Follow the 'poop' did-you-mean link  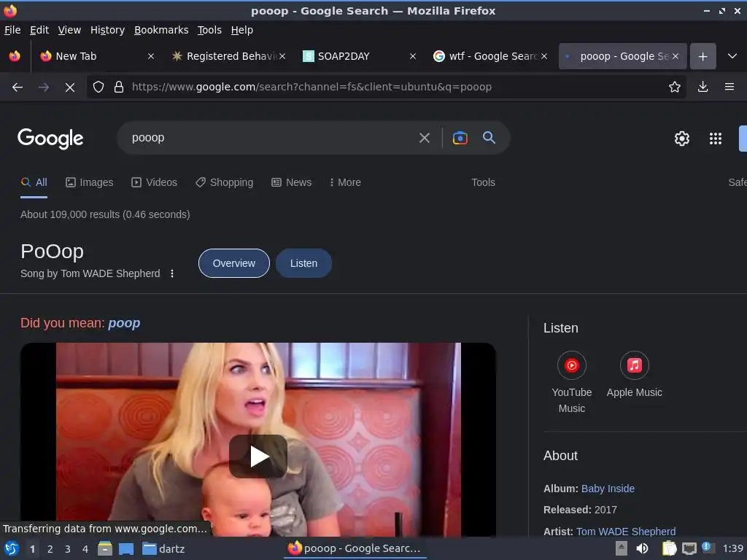pyautogui.click(x=124, y=323)
